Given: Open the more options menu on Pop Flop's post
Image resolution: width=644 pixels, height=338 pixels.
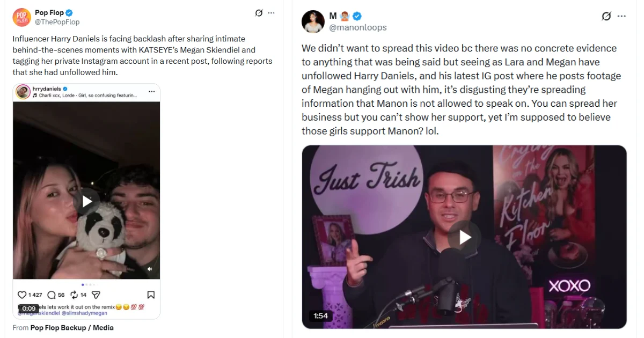Looking at the screenshot, I should [x=272, y=12].
